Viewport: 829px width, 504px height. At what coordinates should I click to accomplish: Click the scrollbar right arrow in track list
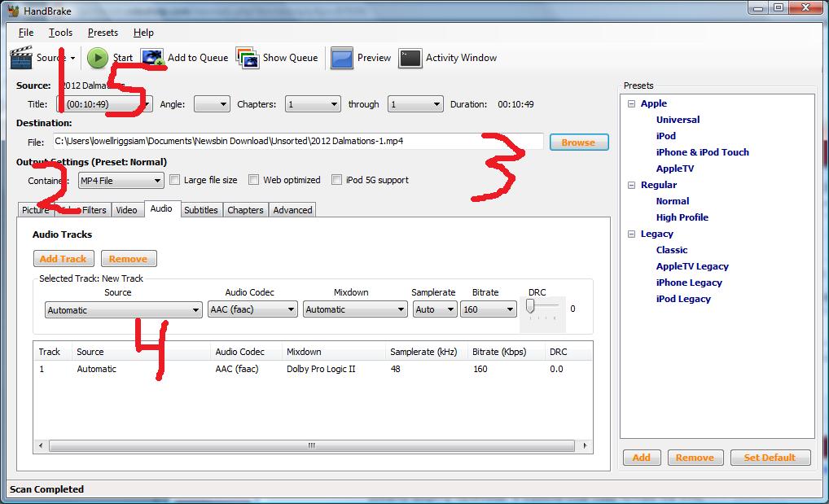point(585,446)
